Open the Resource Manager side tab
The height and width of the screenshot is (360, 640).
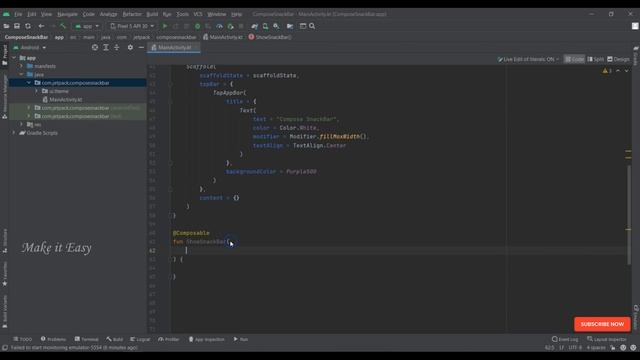4,97
